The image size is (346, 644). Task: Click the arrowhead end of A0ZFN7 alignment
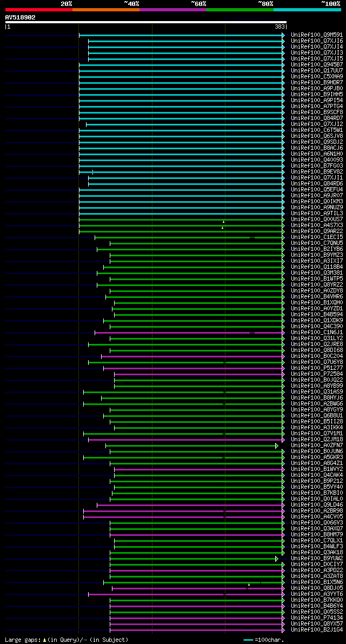277,446
